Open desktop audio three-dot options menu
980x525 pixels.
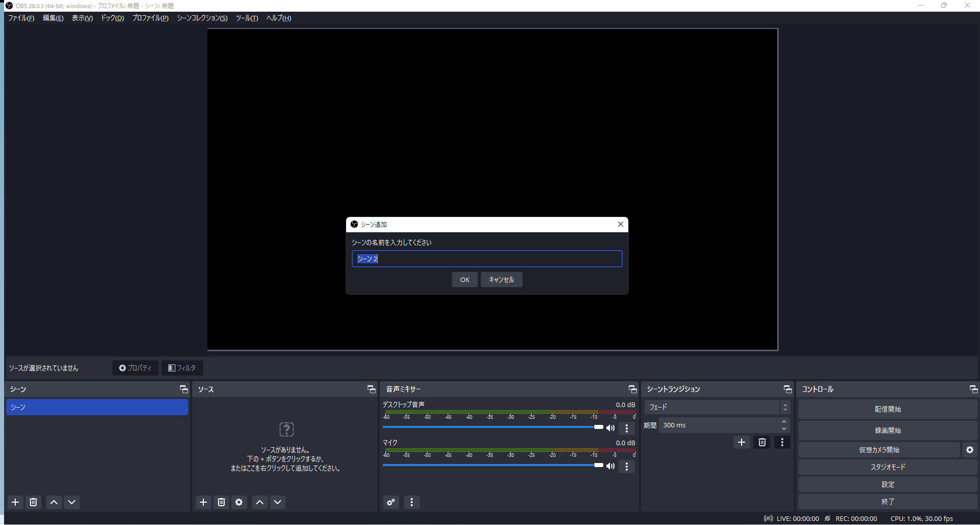(x=627, y=428)
